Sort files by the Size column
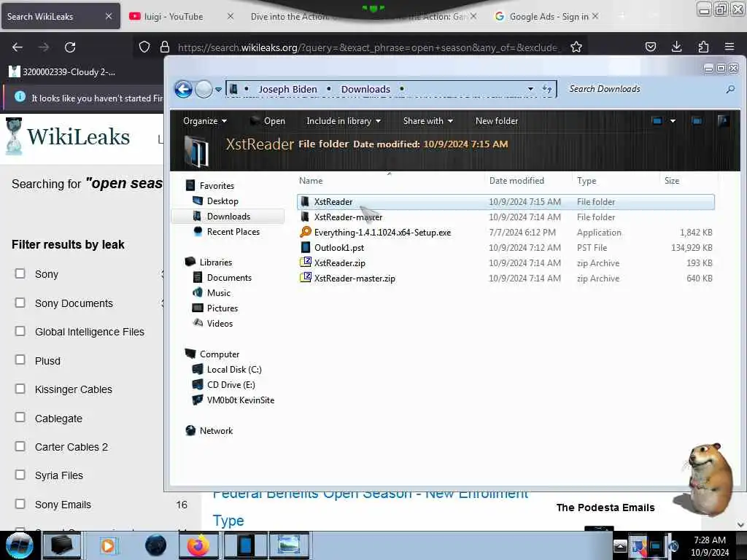Viewport: 747px width, 560px height. coord(672,181)
